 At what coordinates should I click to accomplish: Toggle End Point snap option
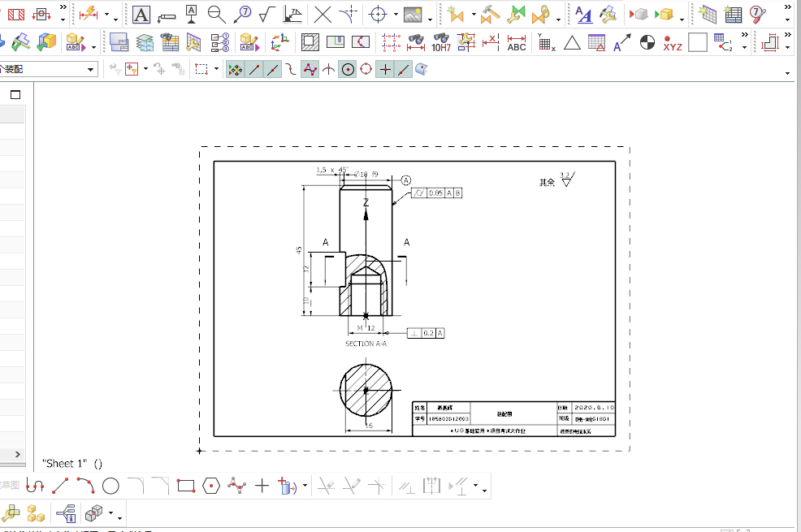(254, 69)
